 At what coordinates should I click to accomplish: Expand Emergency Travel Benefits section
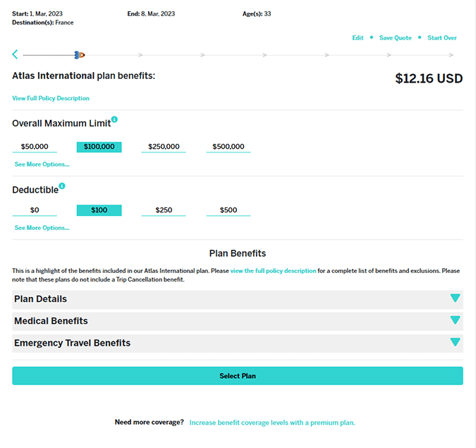point(237,343)
